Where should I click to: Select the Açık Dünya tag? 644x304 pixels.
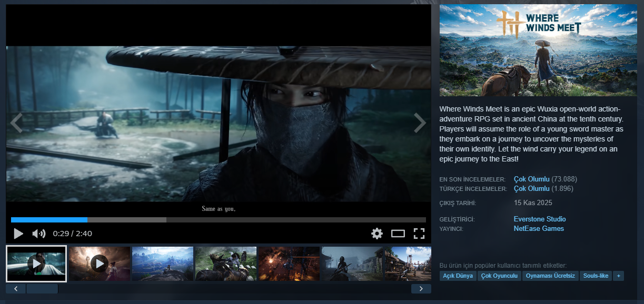coord(458,276)
